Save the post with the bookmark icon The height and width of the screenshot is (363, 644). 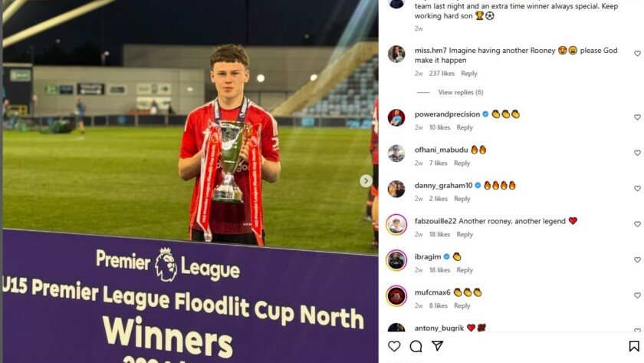pos(634,346)
